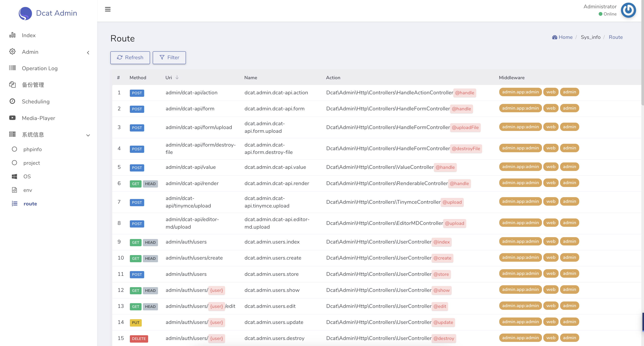The height and width of the screenshot is (346, 644).
Task: Click the Operation Log barcode icon
Action: (12, 68)
